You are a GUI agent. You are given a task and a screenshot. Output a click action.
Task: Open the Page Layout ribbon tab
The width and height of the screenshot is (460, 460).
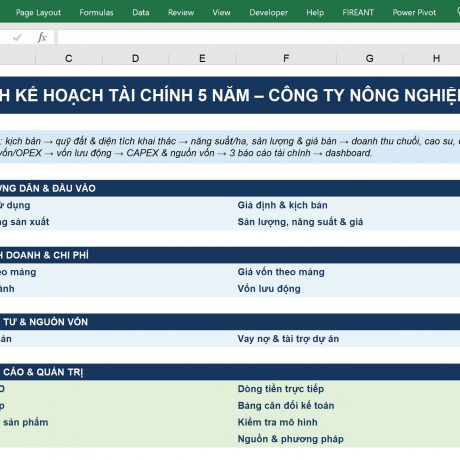pyautogui.click(x=38, y=13)
